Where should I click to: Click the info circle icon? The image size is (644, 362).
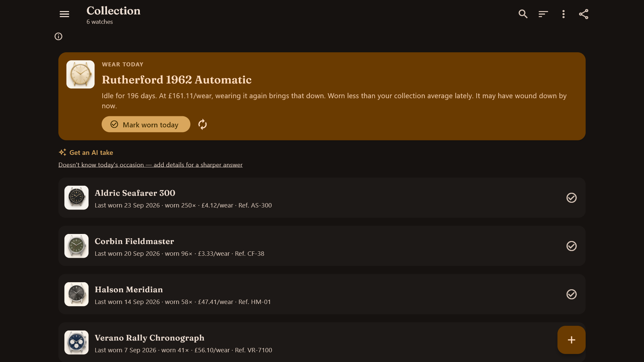point(58,37)
